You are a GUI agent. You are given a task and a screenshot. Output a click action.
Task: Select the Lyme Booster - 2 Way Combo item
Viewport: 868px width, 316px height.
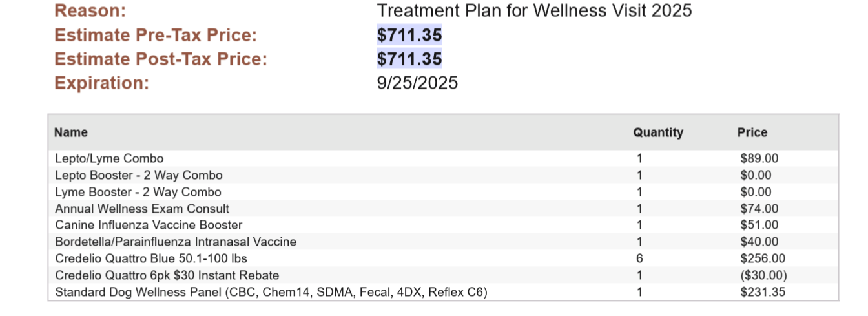pos(138,192)
